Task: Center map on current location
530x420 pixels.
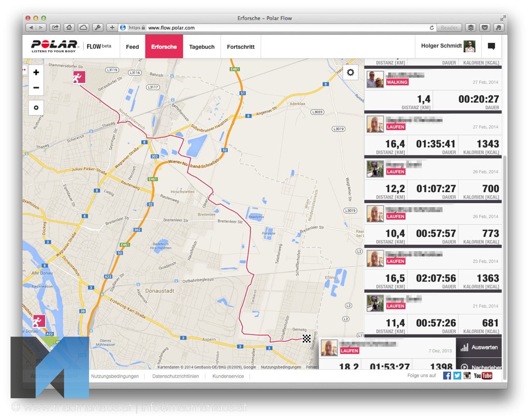Action: point(36,108)
